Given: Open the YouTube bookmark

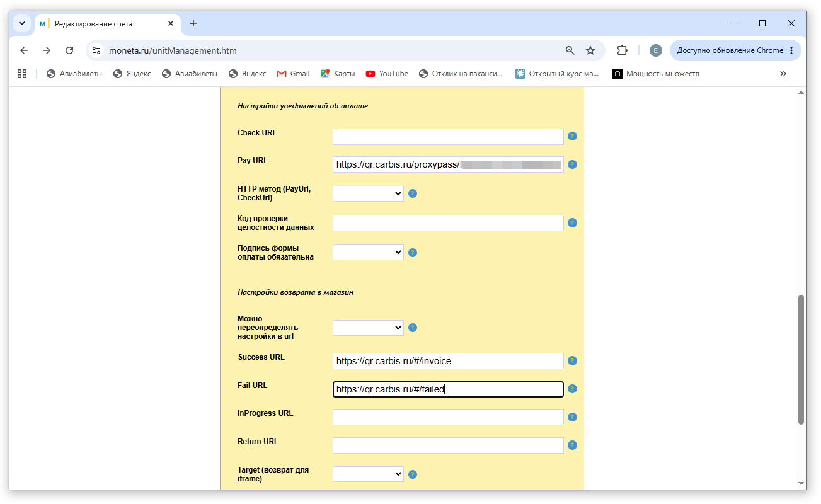Looking at the screenshot, I should pos(387,74).
